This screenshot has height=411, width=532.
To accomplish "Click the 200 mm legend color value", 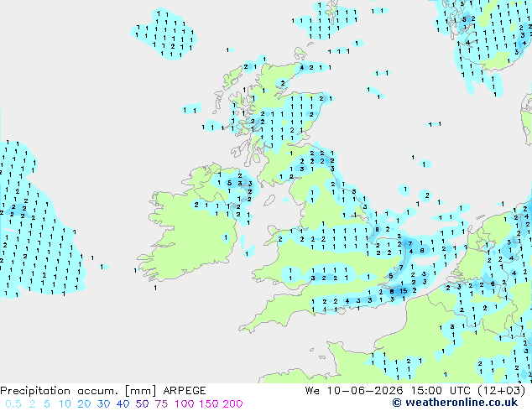I will pyautogui.click(x=232, y=404).
